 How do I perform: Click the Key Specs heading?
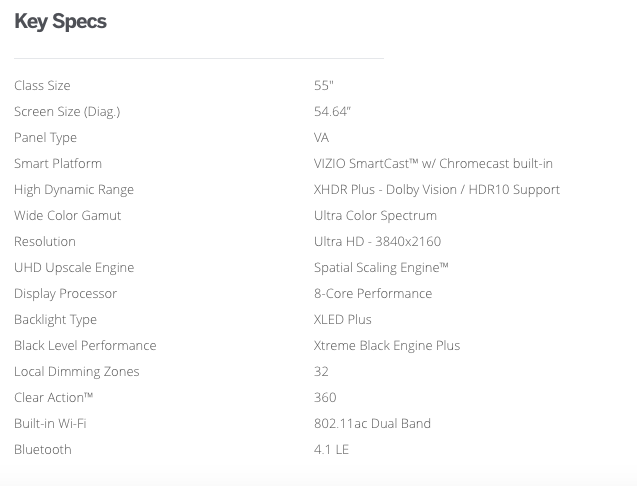click(x=60, y=22)
